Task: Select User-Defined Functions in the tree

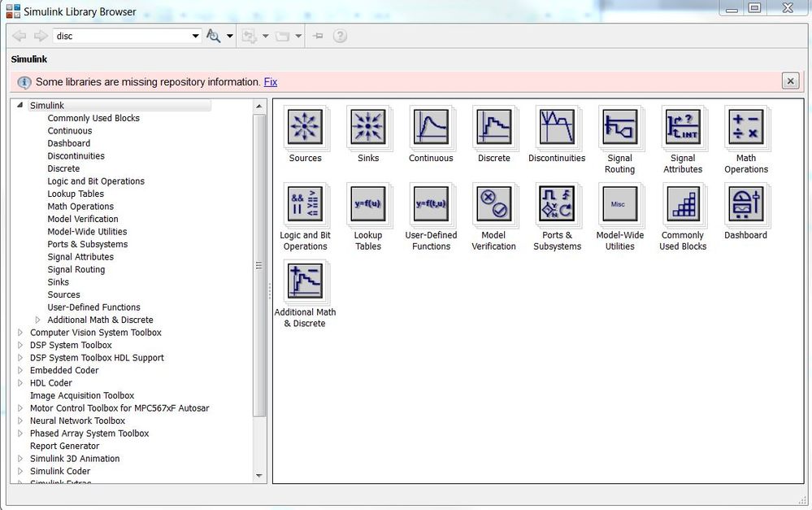Action: [93, 307]
